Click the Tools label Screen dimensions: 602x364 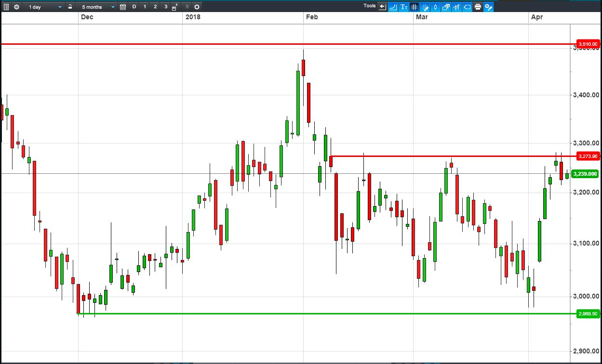tap(370, 6)
